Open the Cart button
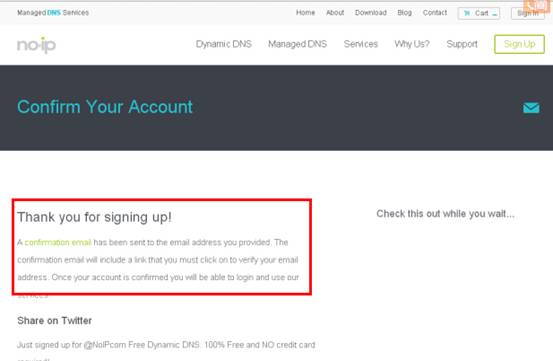Image resolution: width=553 pixels, height=361 pixels. pyautogui.click(x=479, y=13)
